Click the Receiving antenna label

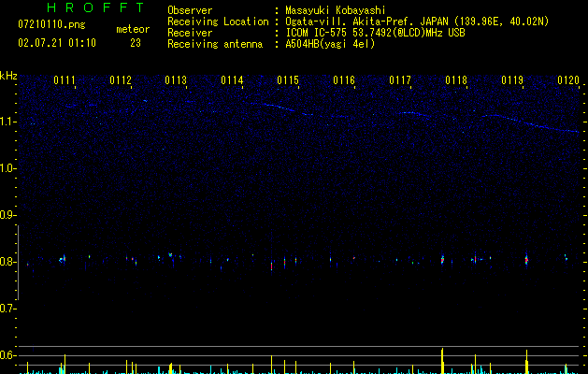point(215,44)
